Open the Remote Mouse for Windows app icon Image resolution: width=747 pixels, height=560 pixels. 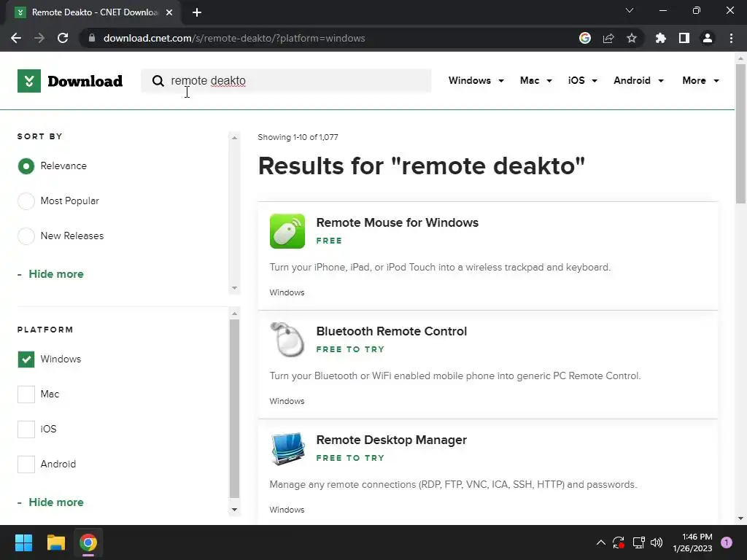(x=287, y=231)
